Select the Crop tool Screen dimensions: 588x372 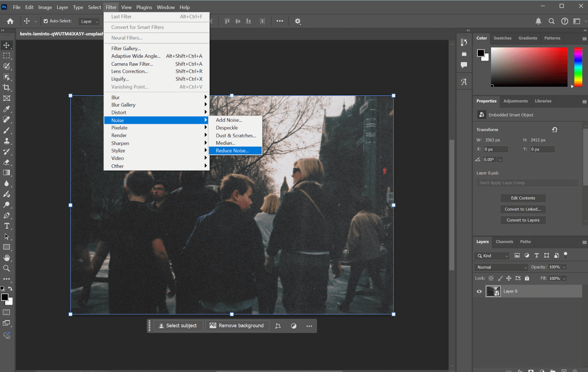point(7,87)
